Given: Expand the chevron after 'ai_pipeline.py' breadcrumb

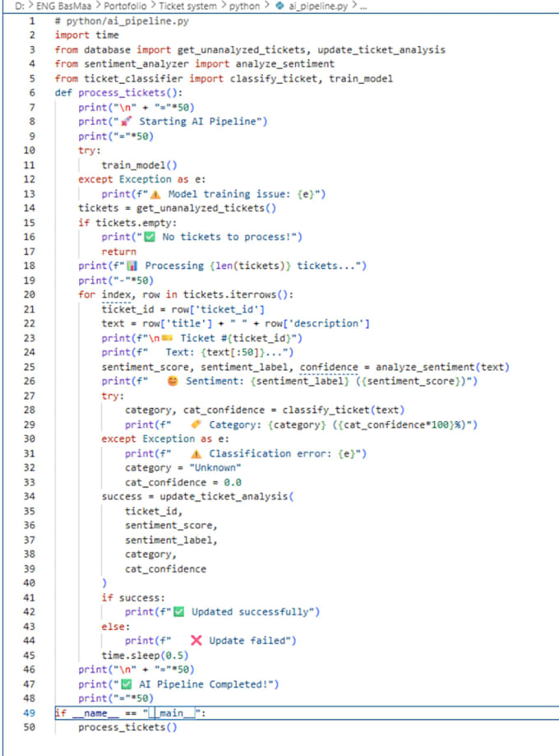Looking at the screenshot, I should click(354, 7).
